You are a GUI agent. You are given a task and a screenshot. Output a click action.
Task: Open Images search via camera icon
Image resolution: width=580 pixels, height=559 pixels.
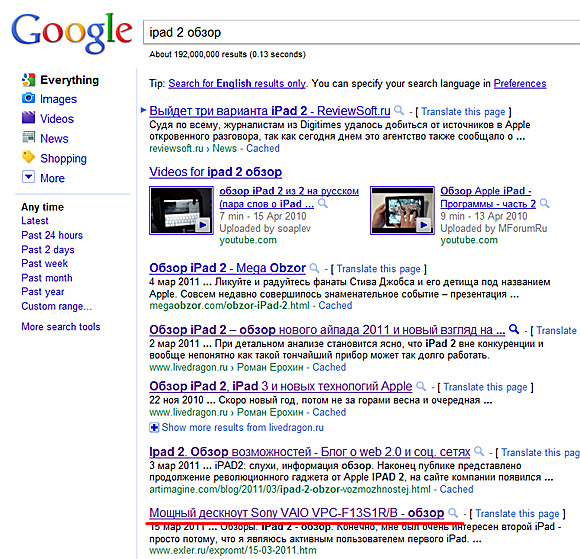click(28, 98)
